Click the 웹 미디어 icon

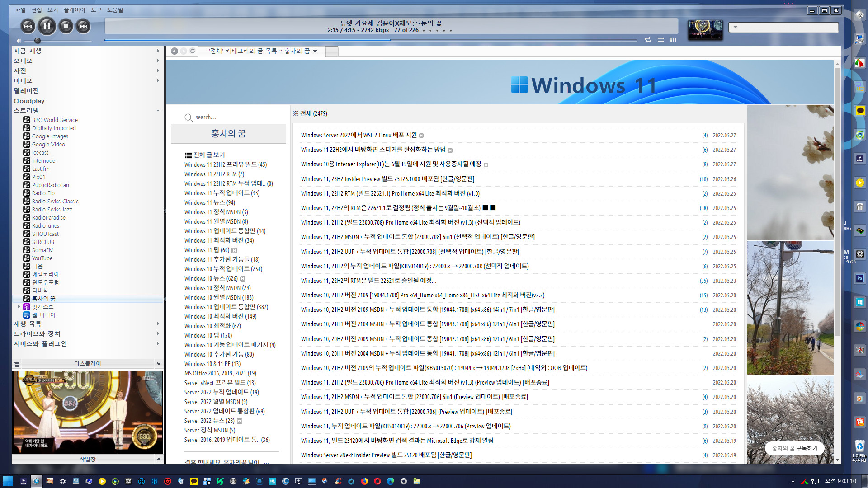pyautogui.click(x=27, y=315)
